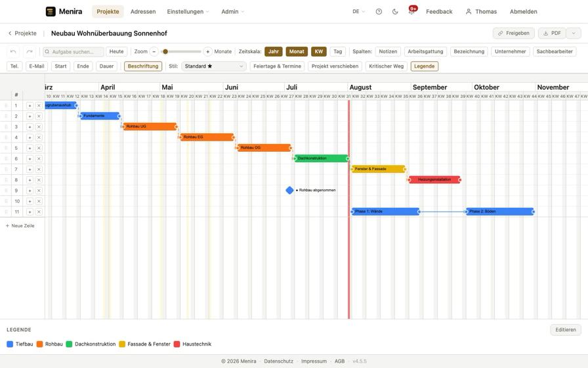The image size is (588, 368).
Task: Click the Menira logo icon
Action: [x=51, y=12]
